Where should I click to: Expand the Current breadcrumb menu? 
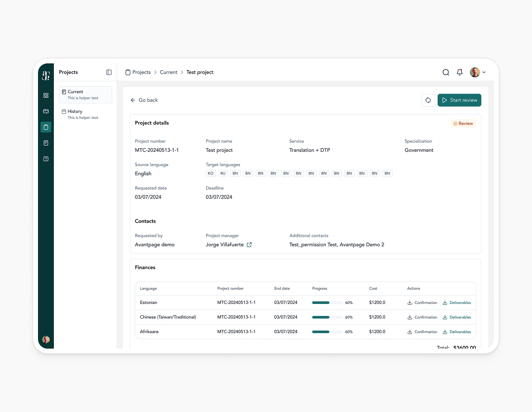[x=169, y=72]
